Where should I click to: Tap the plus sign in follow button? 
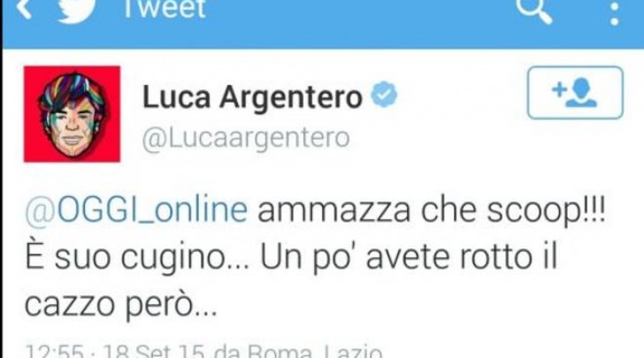click(559, 89)
